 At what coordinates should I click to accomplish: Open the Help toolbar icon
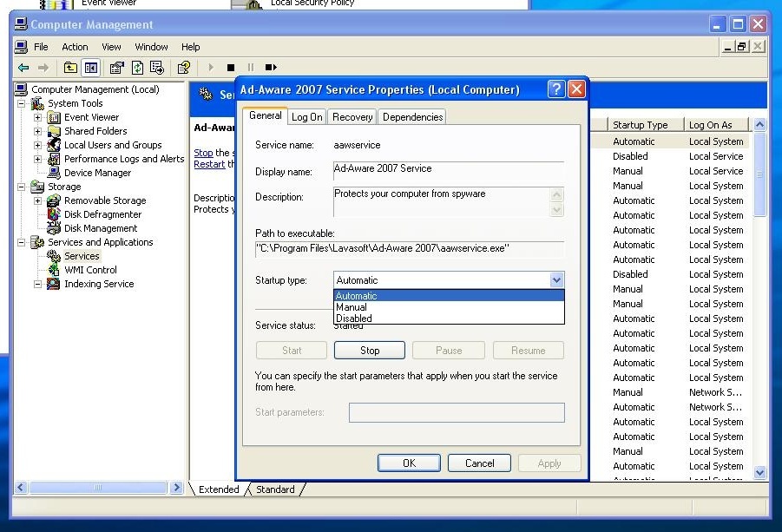pyautogui.click(x=183, y=68)
